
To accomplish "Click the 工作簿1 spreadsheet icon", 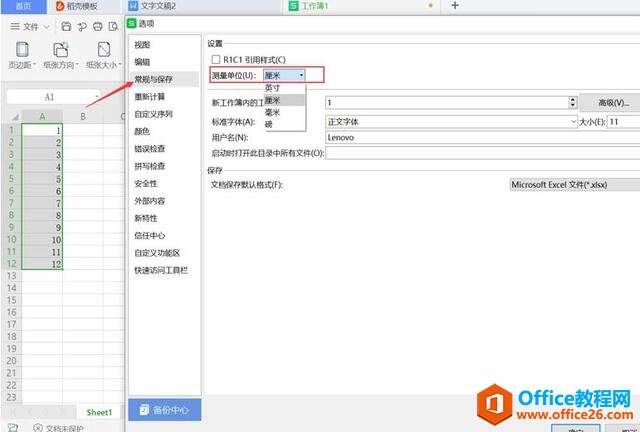I will 293,6.
